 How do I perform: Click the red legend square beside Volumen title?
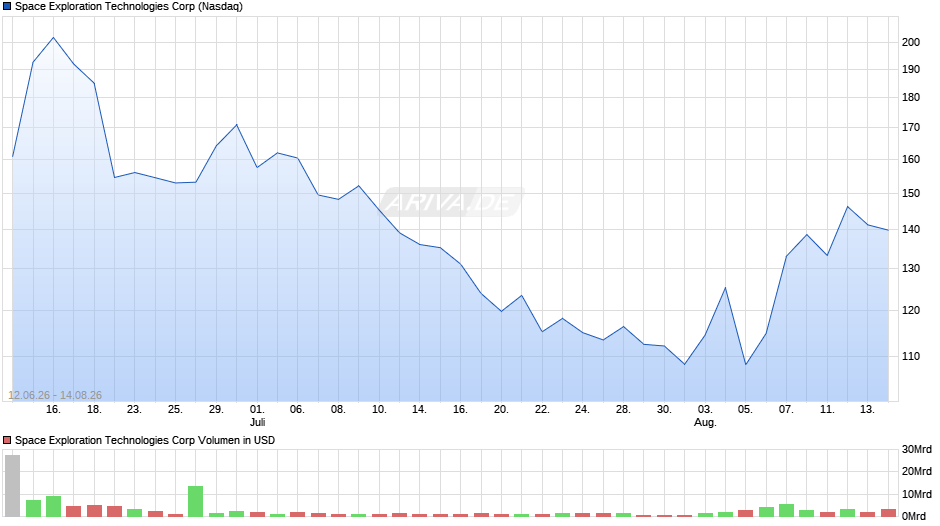[x=7, y=440]
